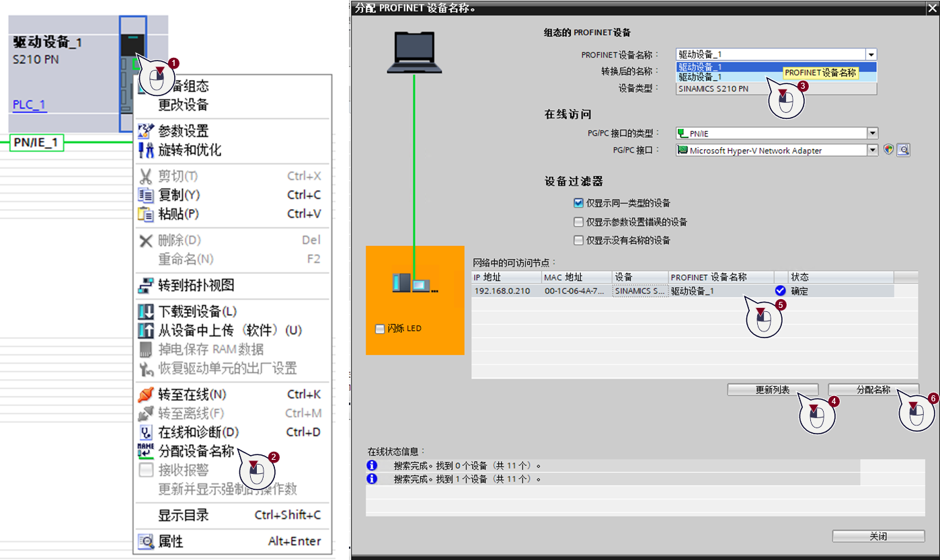Click the blue checkmark icon in the device row

780,290
